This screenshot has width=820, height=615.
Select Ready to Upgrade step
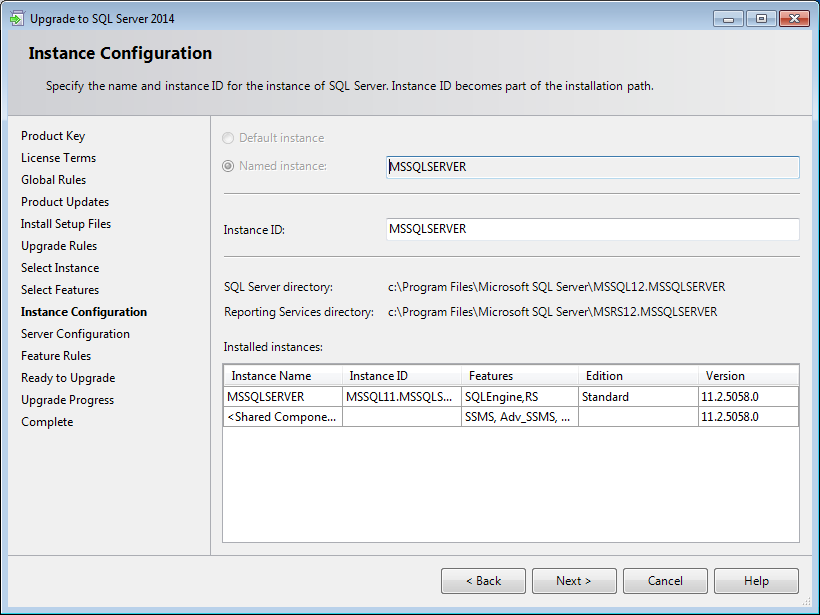(x=68, y=378)
